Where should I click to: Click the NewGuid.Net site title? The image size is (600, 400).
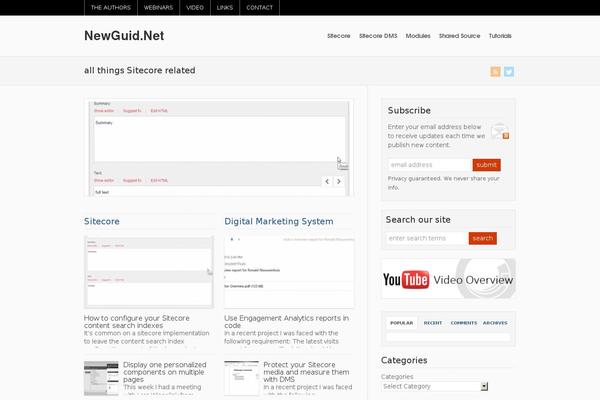[124, 36]
